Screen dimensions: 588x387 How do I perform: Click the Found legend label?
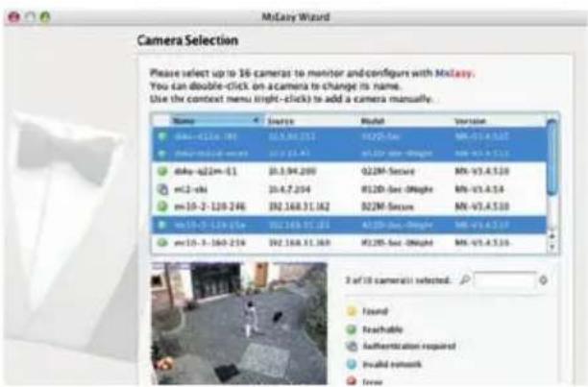[375, 311]
